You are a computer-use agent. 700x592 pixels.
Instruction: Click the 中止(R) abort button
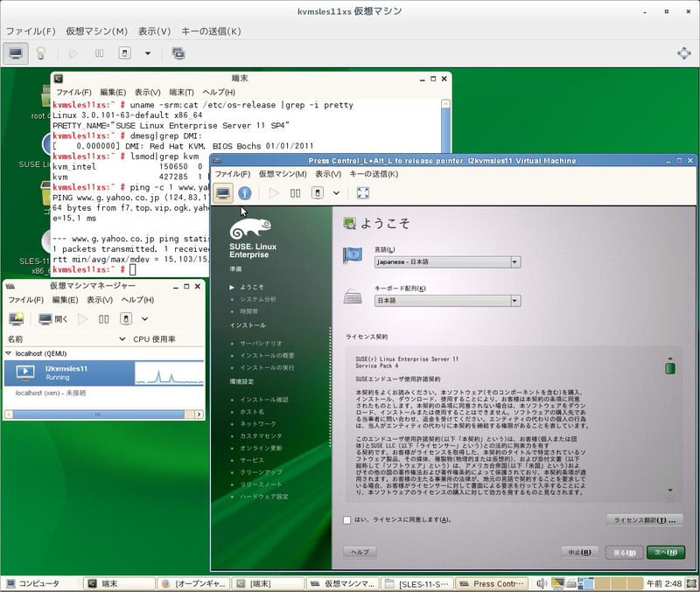[x=579, y=553]
